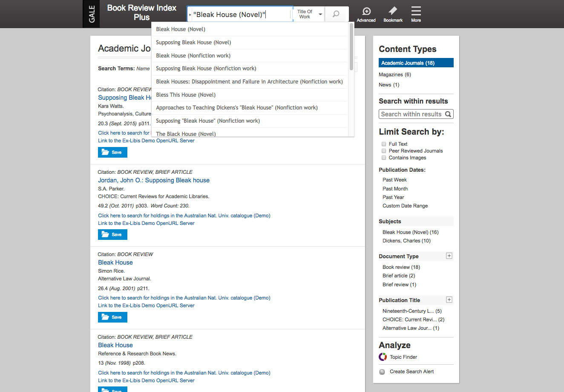This screenshot has width=564, height=392.
Task: Expand the Document Type section
Action: 449,256
